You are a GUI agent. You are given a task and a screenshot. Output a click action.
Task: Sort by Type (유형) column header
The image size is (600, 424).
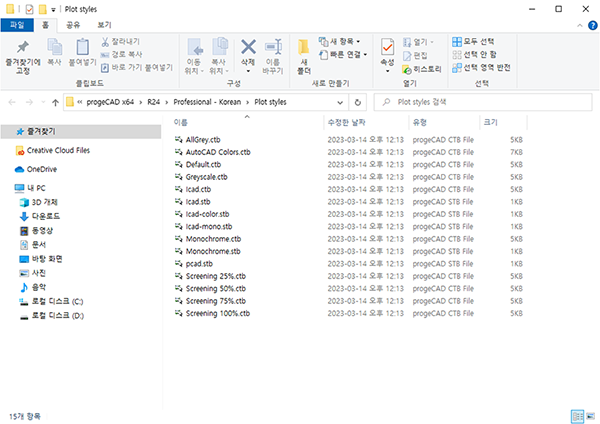pos(444,122)
